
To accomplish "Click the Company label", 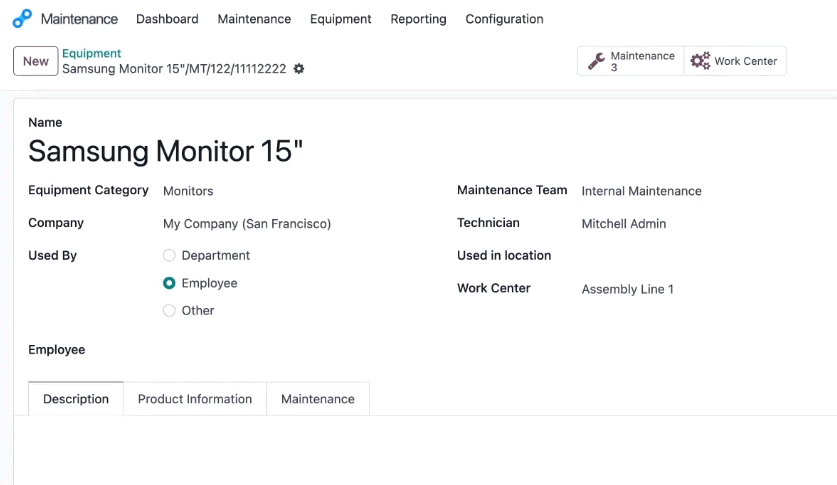I will pos(56,222).
